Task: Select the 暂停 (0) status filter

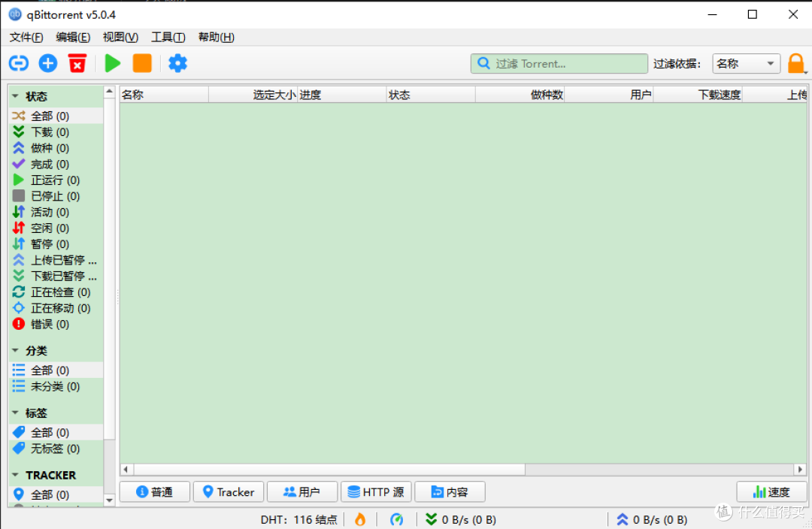Action: tap(56, 243)
